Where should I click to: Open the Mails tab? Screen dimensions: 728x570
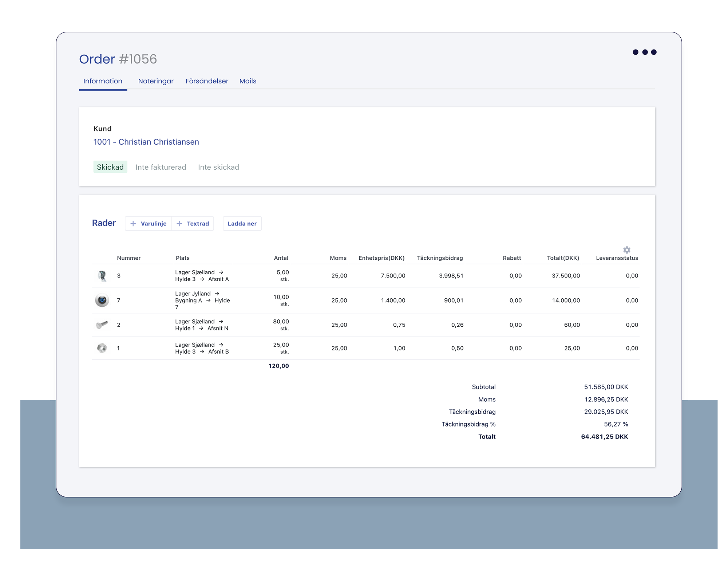[248, 81]
